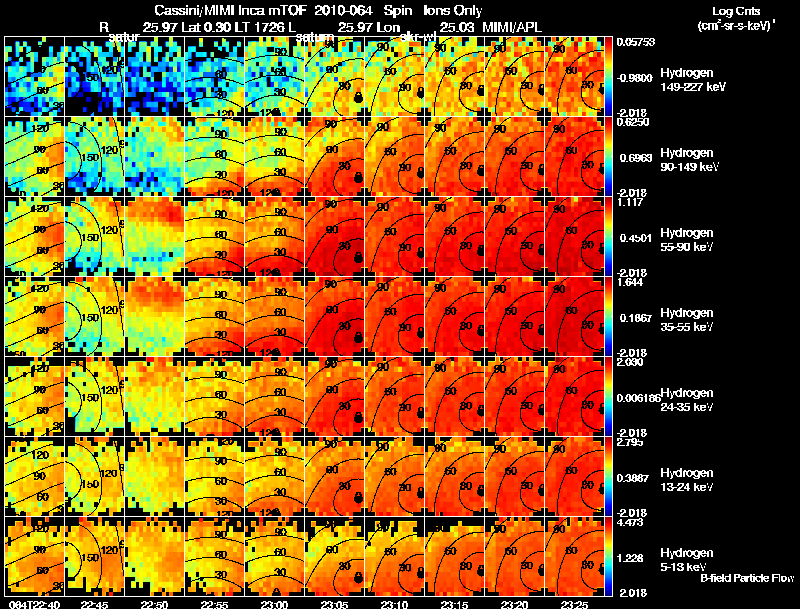The image size is (800, 609).
Task: Click the color bar beside Hydrogen 5-13 keV
Action: point(609,556)
